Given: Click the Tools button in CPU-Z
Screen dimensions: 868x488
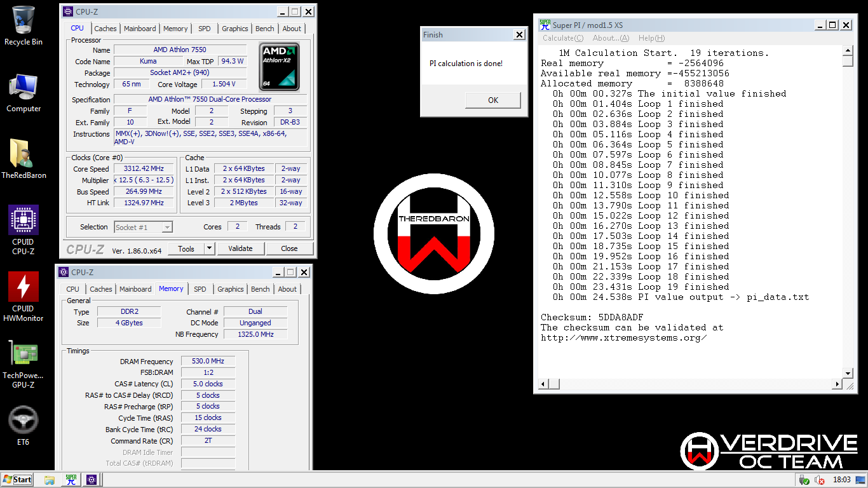Looking at the screenshot, I should coord(186,248).
